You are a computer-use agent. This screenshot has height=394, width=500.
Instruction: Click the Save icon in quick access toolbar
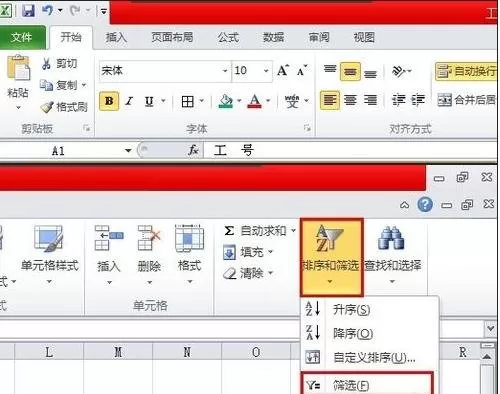click(x=29, y=10)
